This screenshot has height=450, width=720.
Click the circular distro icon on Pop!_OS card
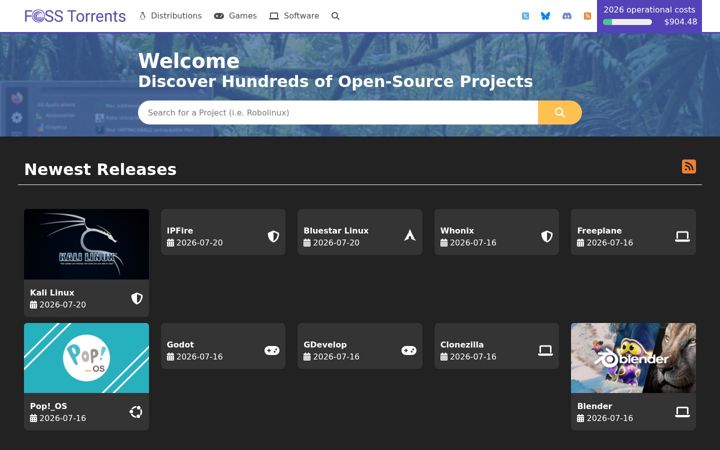pyautogui.click(x=136, y=412)
